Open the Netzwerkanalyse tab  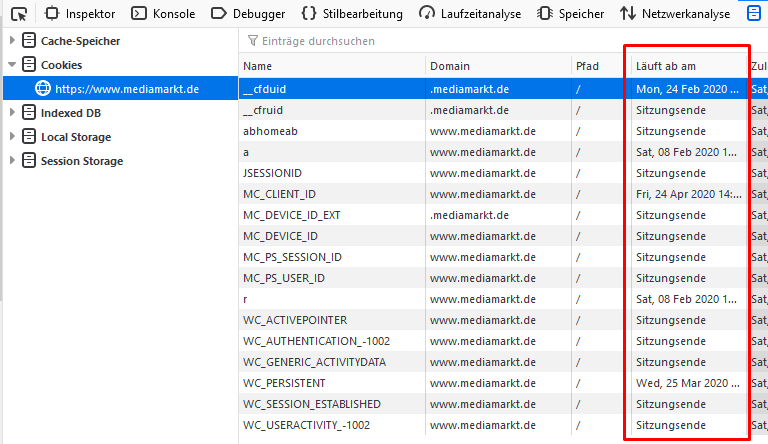tap(674, 14)
